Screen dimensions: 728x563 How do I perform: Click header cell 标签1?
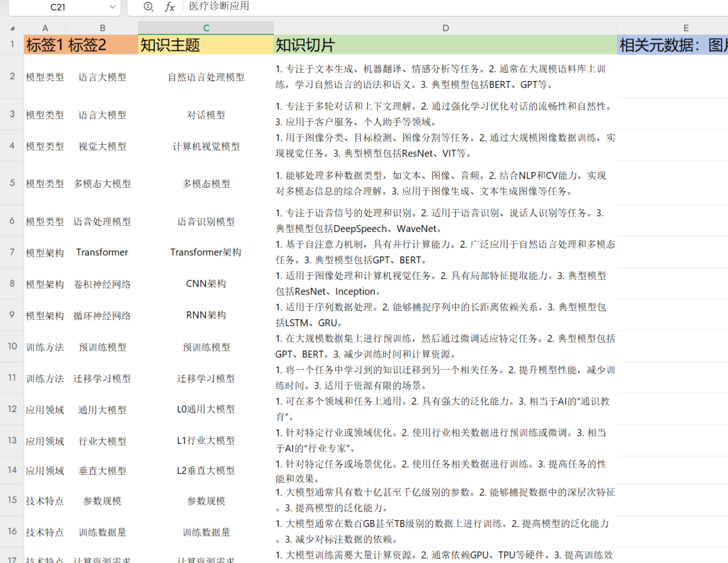point(45,44)
